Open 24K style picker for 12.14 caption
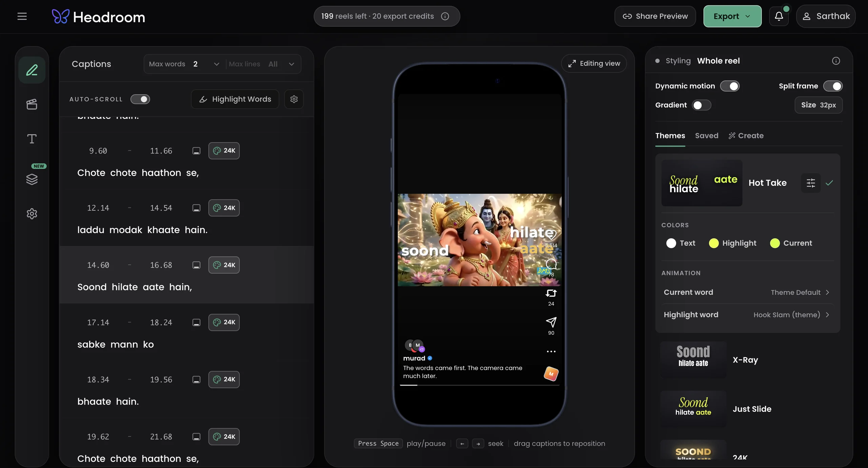This screenshot has width=868, height=468. [x=224, y=208]
